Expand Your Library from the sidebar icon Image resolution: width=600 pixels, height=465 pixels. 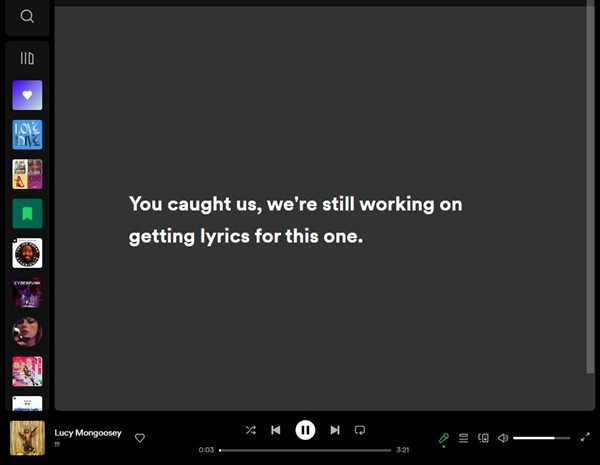(27, 58)
